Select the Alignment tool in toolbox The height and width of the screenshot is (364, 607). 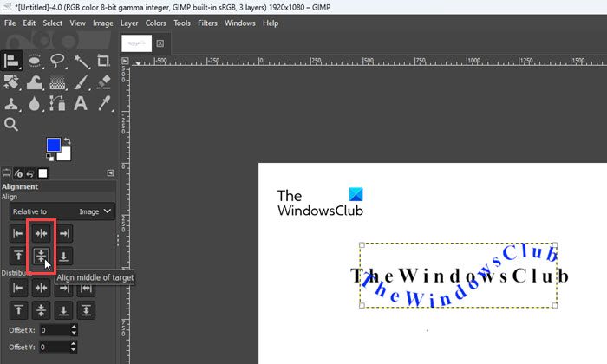11,61
